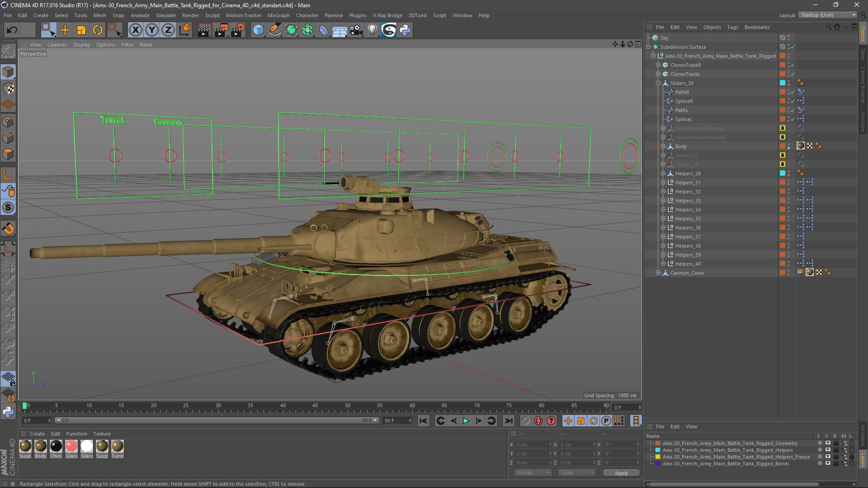Play animation forwards

coord(466,421)
